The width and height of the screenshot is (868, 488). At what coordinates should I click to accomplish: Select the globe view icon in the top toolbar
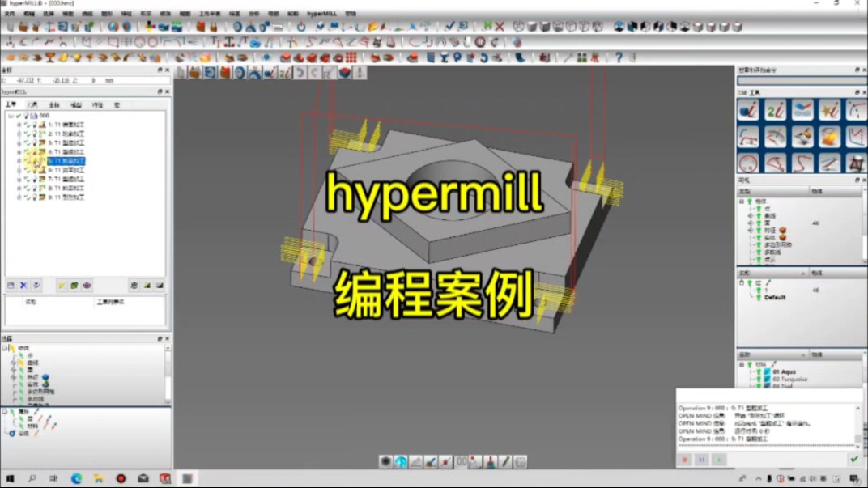pyautogui.click(x=113, y=27)
